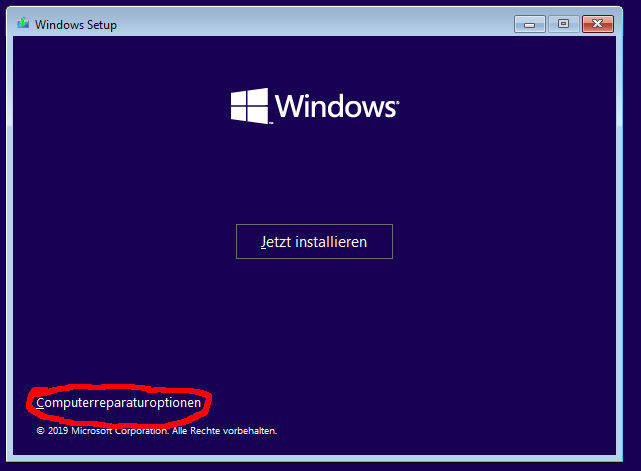Click the Jetzt installieren button
Screen dimensions: 641x471
point(314,241)
